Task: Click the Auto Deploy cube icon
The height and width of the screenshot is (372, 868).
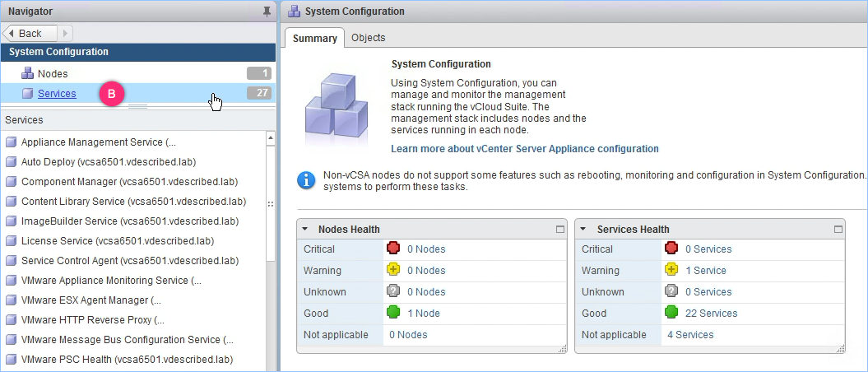Action: (11, 162)
